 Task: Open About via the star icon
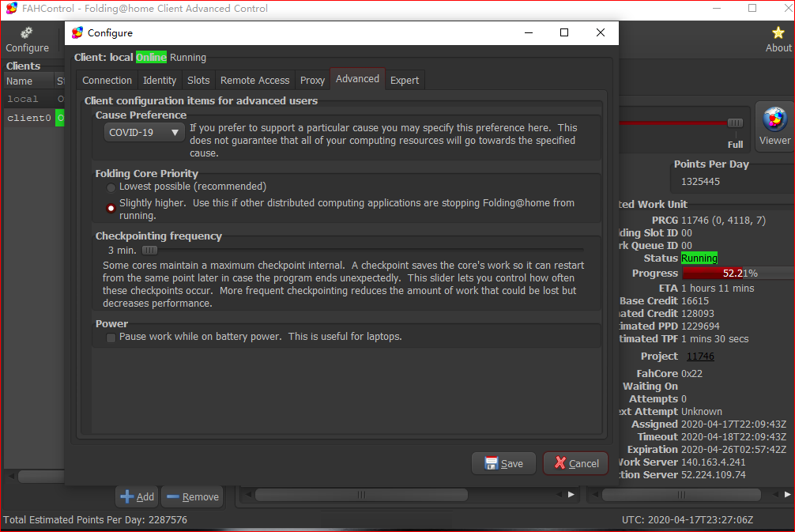[778, 40]
